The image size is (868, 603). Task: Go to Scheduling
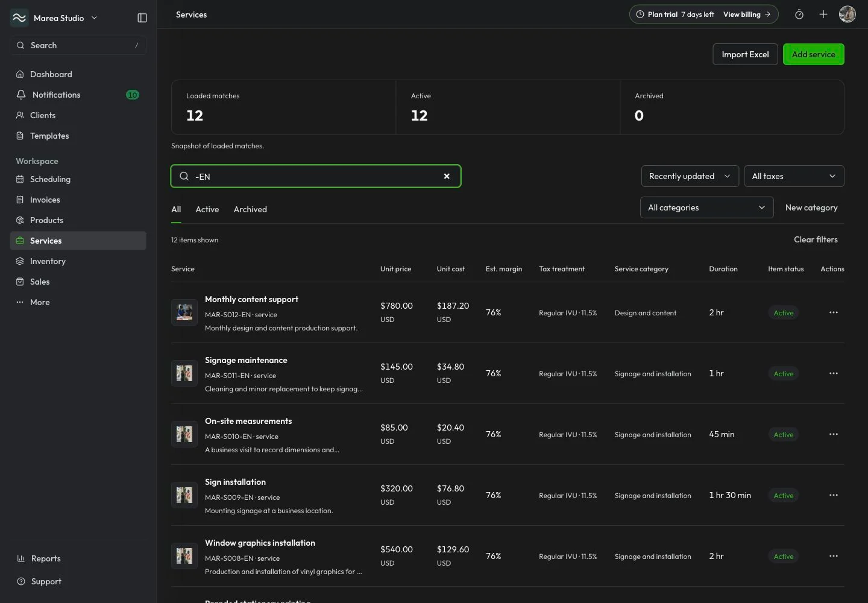point(78,179)
